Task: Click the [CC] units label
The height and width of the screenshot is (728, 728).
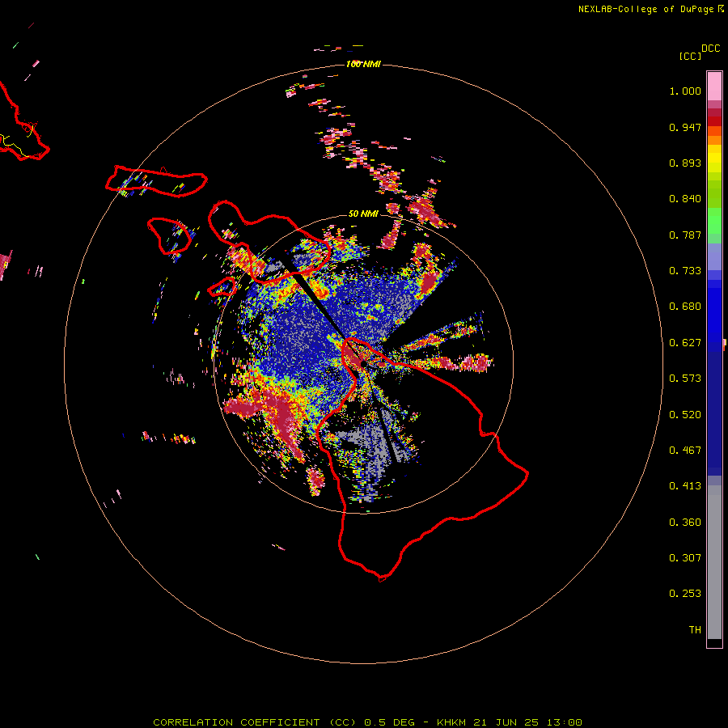Action: [690, 56]
